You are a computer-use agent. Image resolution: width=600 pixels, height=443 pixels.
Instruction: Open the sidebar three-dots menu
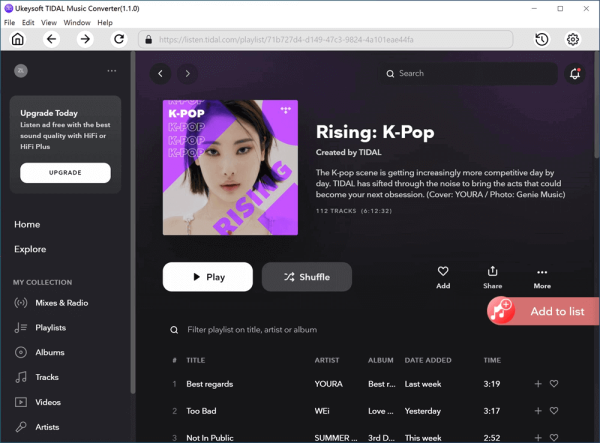click(112, 71)
